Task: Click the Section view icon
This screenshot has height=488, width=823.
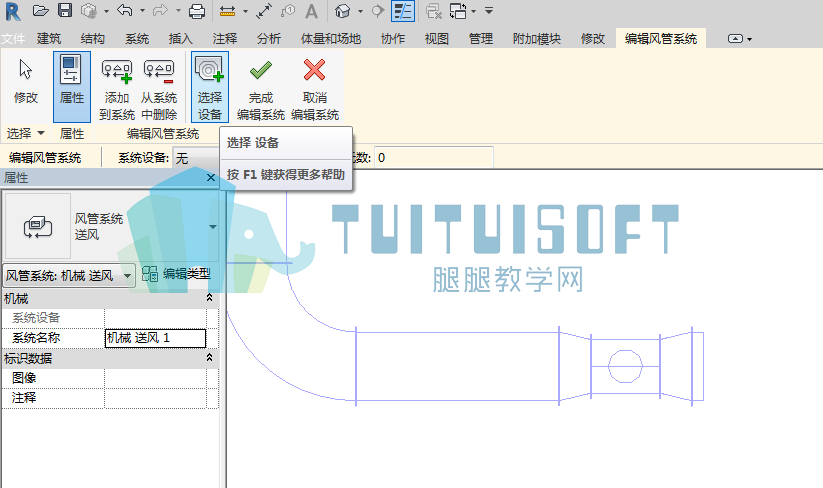Action: (x=377, y=10)
